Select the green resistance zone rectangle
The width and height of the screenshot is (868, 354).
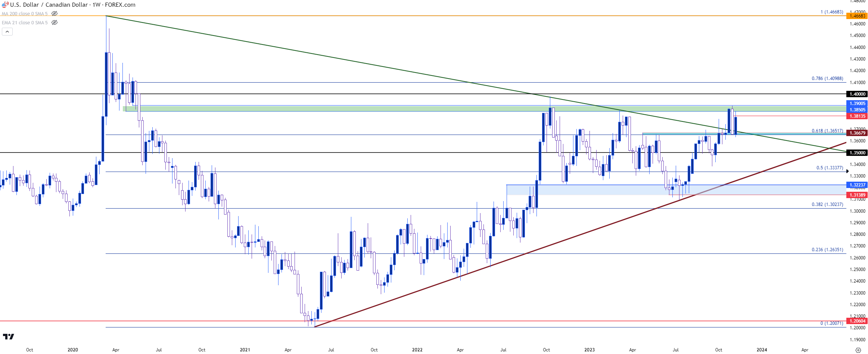[x=484, y=108]
